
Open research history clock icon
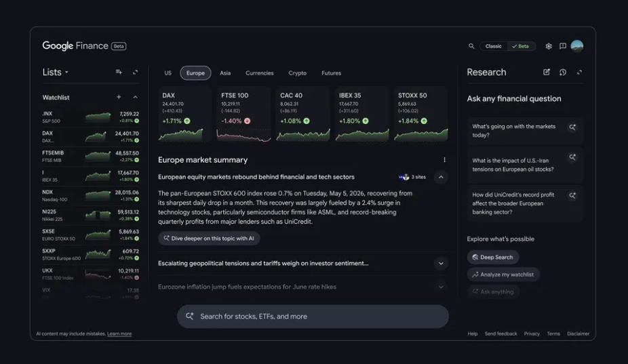click(x=563, y=72)
